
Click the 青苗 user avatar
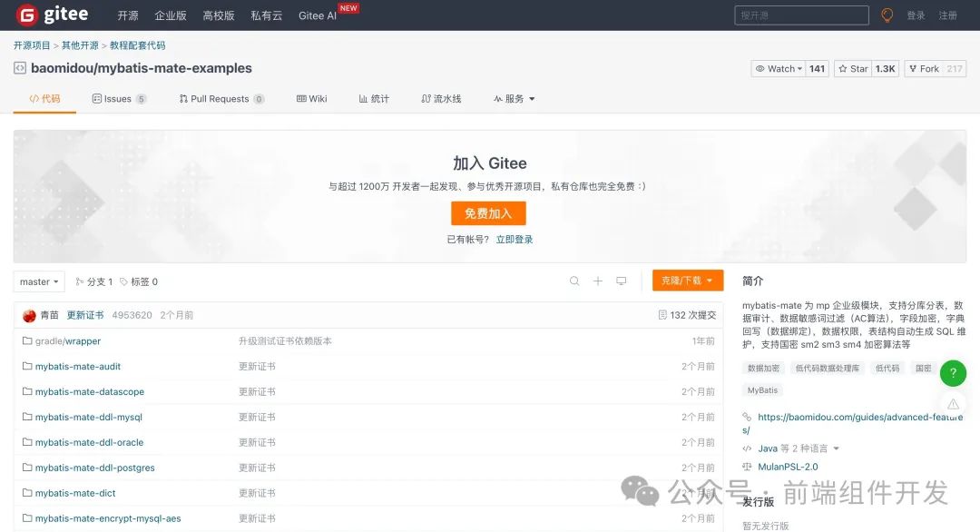(x=29, y=316)
